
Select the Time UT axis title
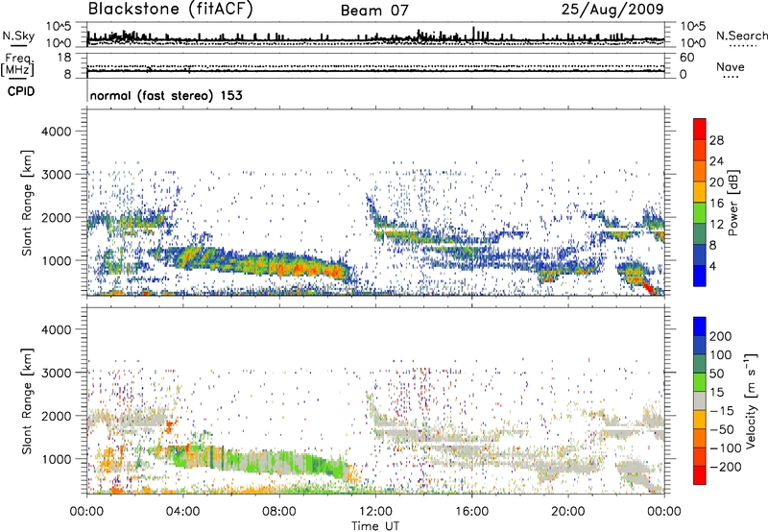coord(375,526)
